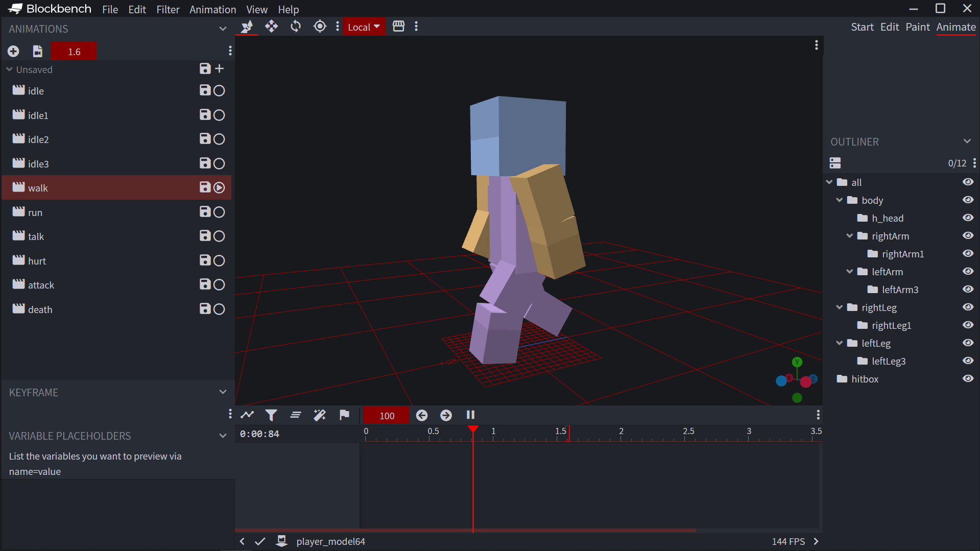The width and height of the screenshot is (980, 551).
Task: Select the Pivot tool in toolbar
Action: coord(320,27)
